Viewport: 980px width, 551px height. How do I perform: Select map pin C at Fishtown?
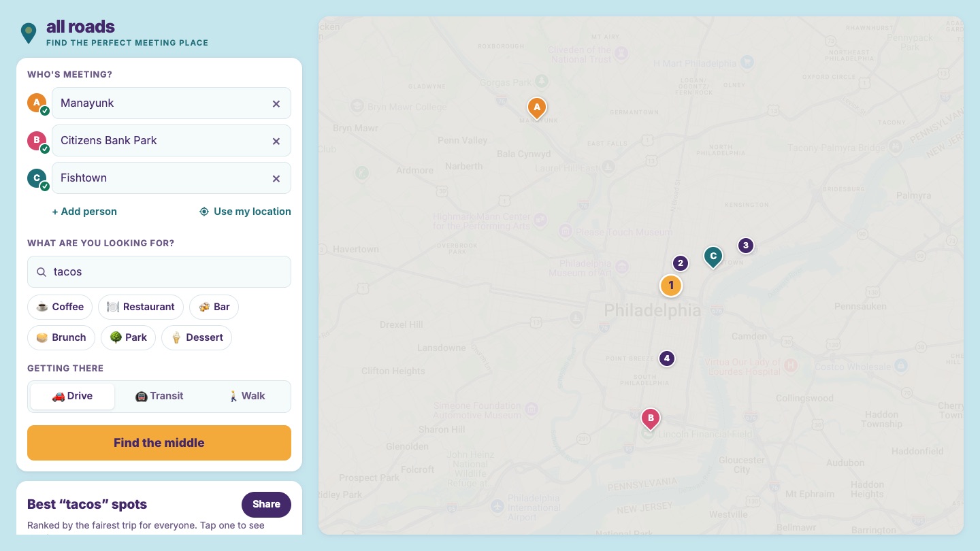(713, 256)
